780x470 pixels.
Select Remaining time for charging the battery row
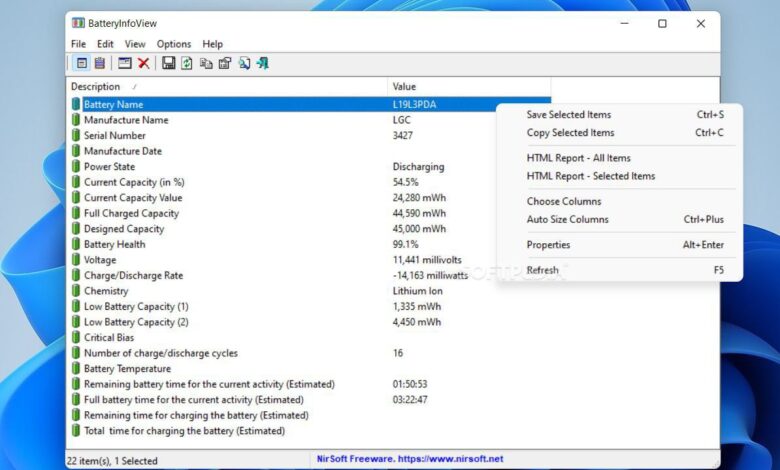(x=309, y=415)
